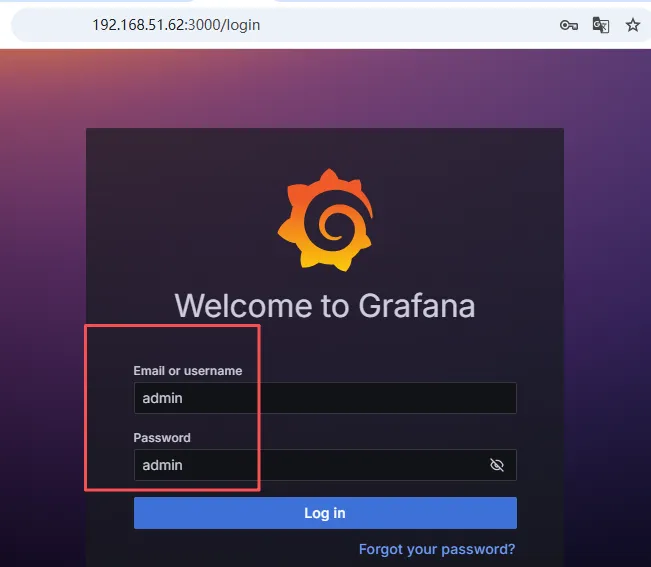Bookmark this page with the star icon
The width and height of the screenshot is (651, 567).
[632, 25]
